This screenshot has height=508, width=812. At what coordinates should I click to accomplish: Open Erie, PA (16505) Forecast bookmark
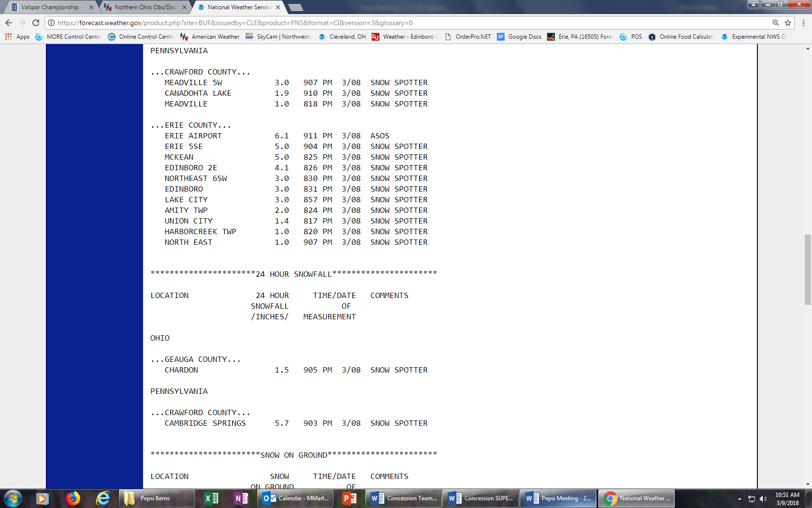[580, 37]
